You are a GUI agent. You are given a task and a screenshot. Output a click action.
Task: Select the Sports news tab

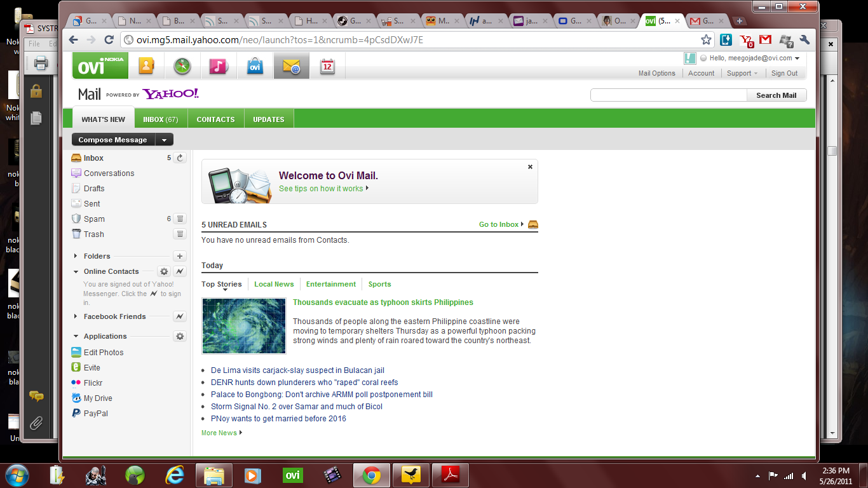(x=379, y=284)
